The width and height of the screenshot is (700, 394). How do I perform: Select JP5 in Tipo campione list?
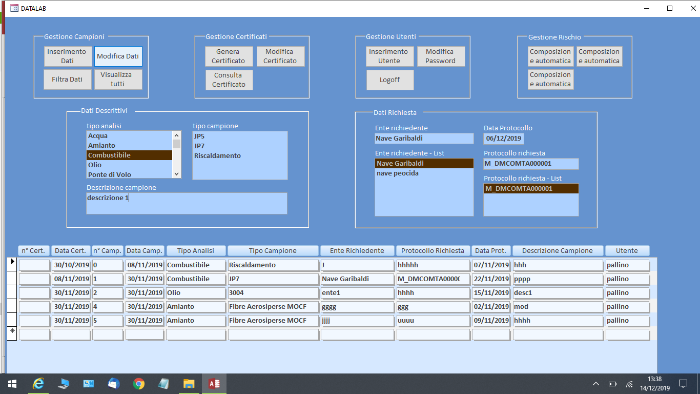(x=240, y=137)
